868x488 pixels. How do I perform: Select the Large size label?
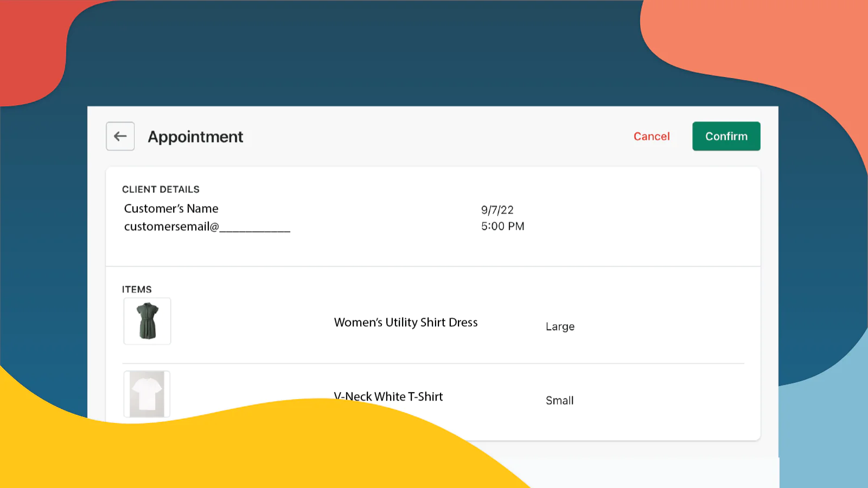pos(560,326)
